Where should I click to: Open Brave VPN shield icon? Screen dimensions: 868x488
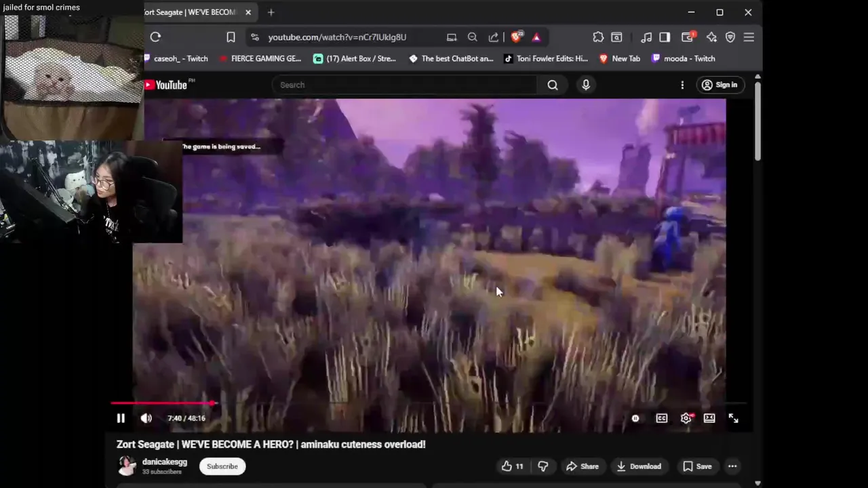pos(730,37)
